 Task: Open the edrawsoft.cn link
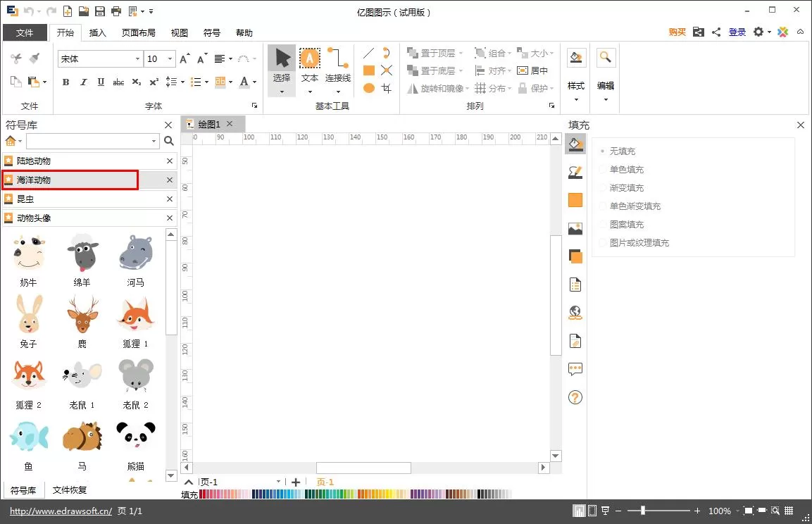pyautogui.click(x=61, y=511)
